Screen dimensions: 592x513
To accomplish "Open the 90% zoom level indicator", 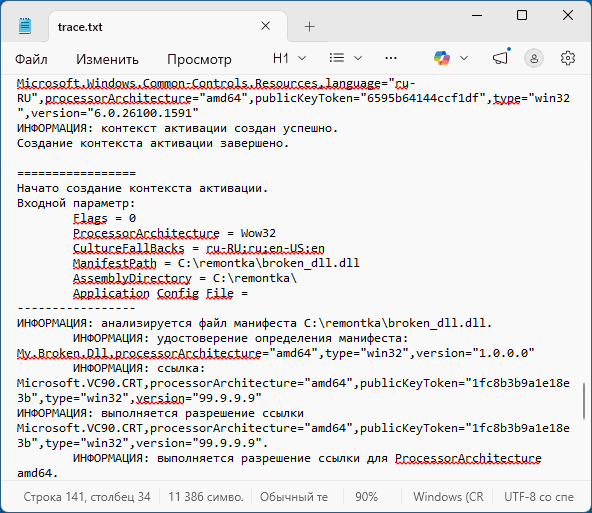I will coord(366,497).
